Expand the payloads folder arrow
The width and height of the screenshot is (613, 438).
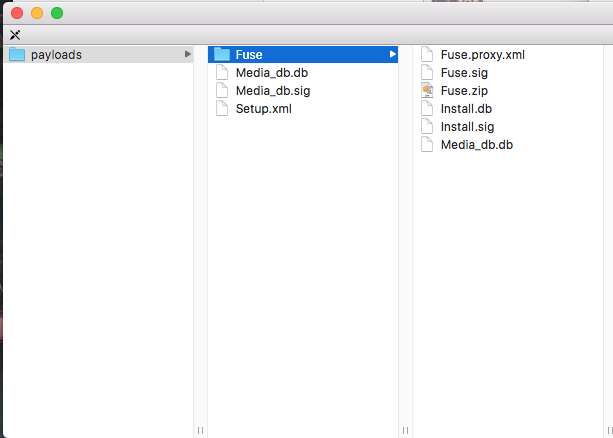[188, 55]
